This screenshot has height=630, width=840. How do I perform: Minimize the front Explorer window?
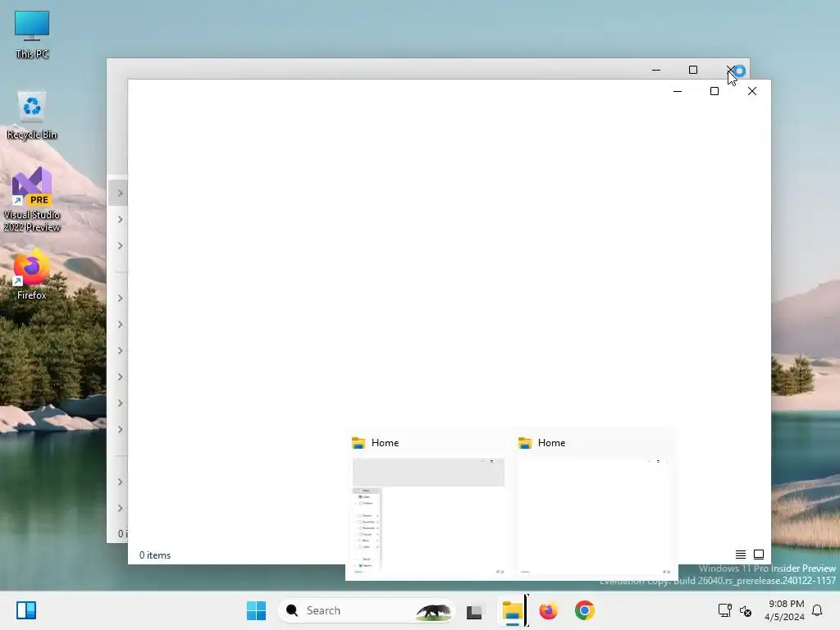coord(677,92)
